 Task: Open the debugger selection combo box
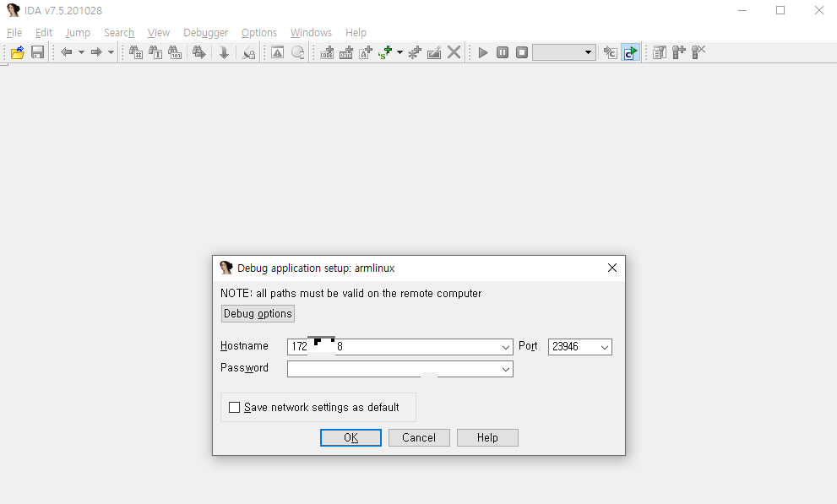tap(564, 52)
